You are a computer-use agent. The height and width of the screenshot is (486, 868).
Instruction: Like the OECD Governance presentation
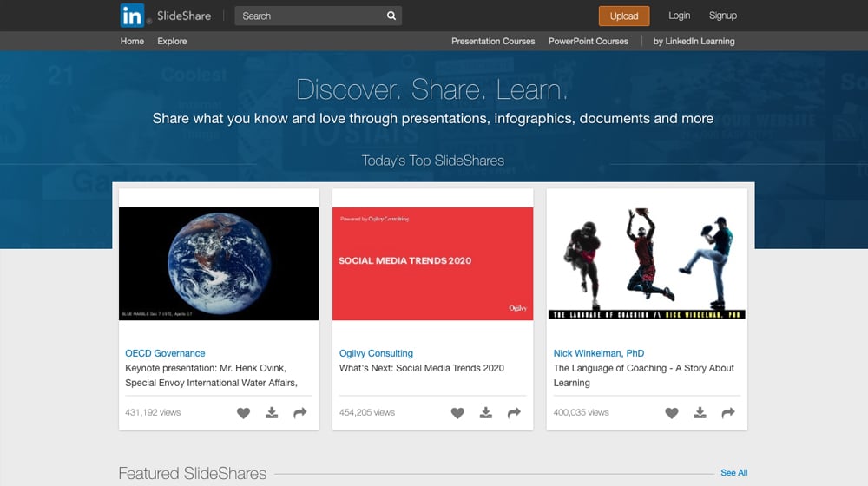pyautogui.click(x=243, y=413)
